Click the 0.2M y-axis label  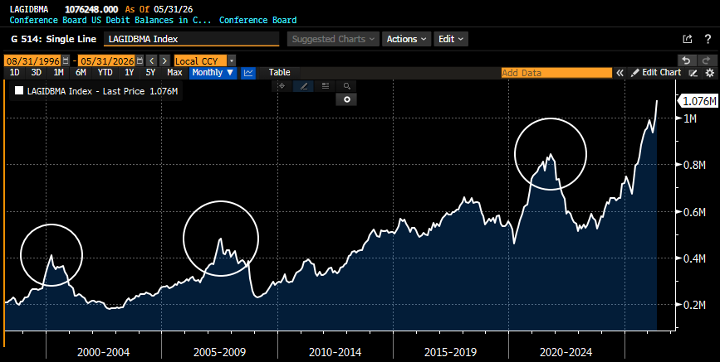pos(694,305)
